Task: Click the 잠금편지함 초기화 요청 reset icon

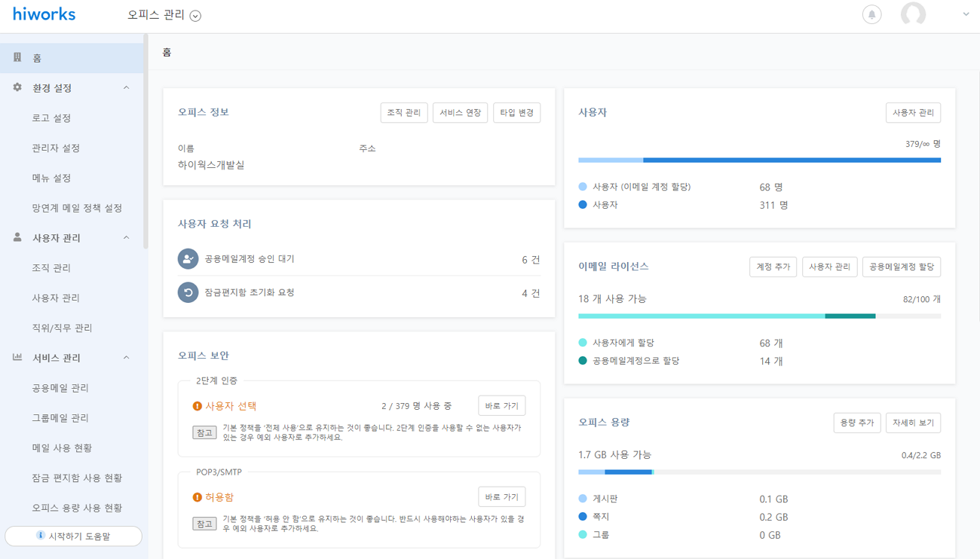Action: click(188, 292)
